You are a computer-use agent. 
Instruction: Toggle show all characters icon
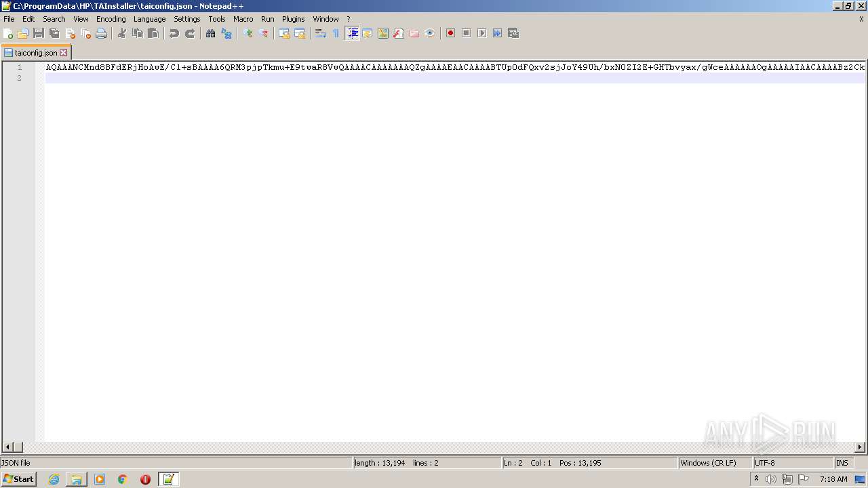(336, 33)
